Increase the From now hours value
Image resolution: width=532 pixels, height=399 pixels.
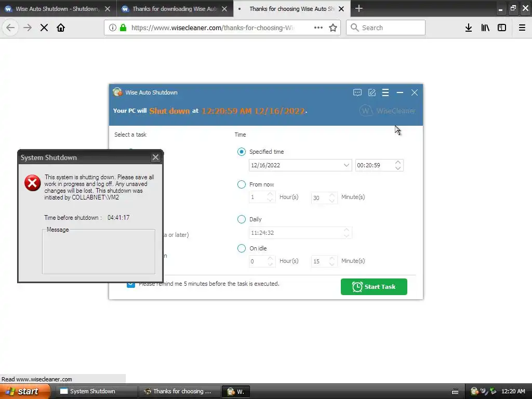click(x=270, y=194)
